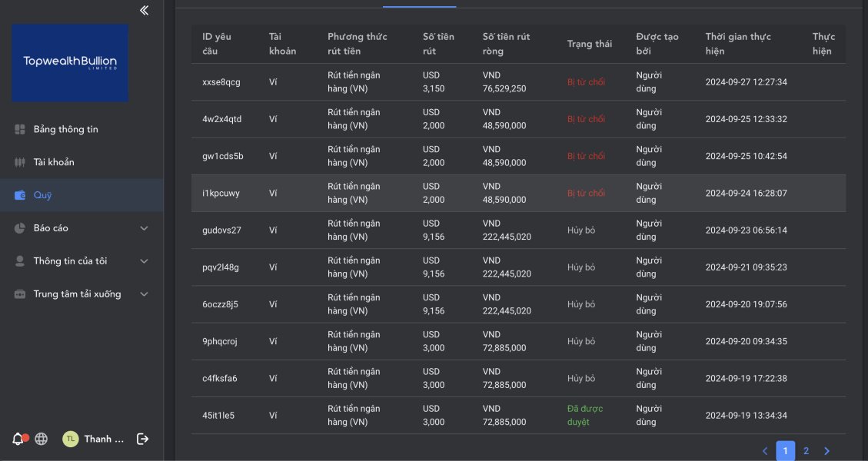Click the Quỹ wallet icon

[x=21, y=195]
